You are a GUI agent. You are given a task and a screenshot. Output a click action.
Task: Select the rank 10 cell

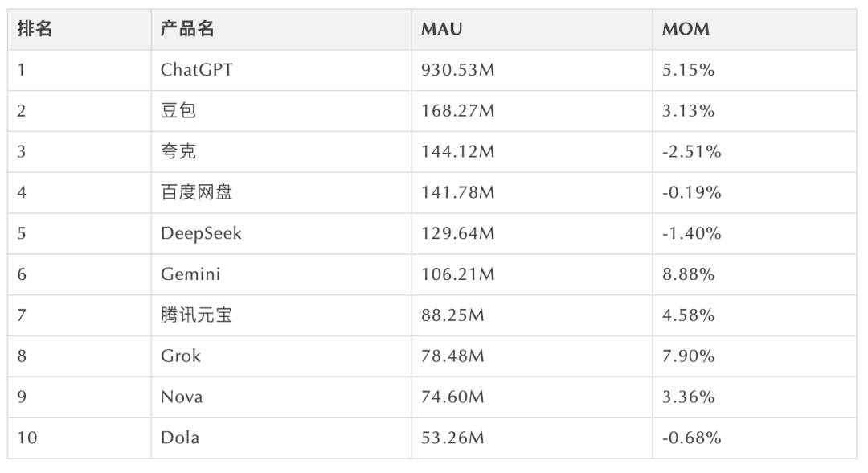(x=27, y=438)
